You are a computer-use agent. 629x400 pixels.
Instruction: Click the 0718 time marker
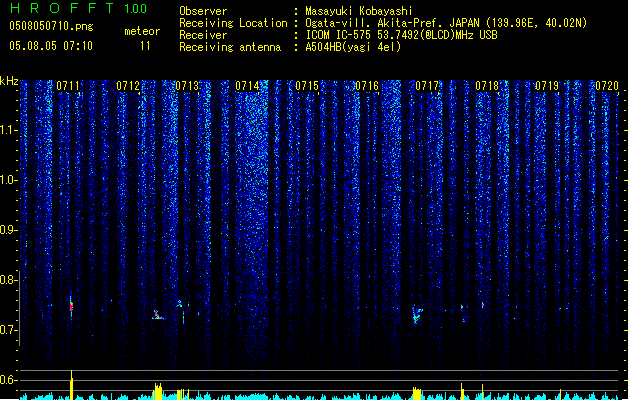pos(487,86)
